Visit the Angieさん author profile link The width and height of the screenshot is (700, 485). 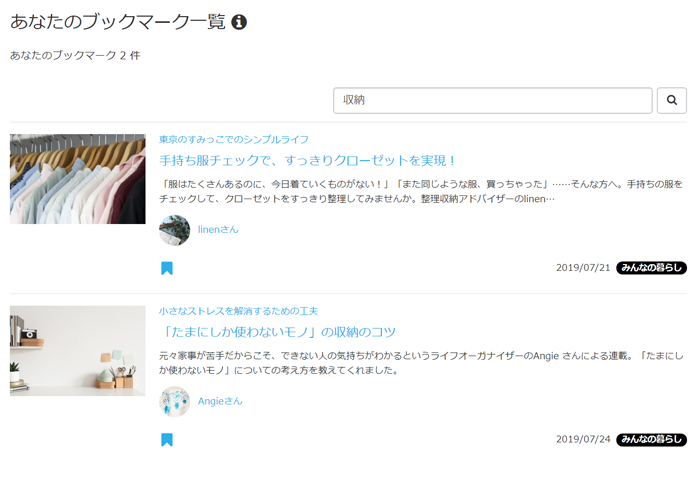[x=220, y=401]
